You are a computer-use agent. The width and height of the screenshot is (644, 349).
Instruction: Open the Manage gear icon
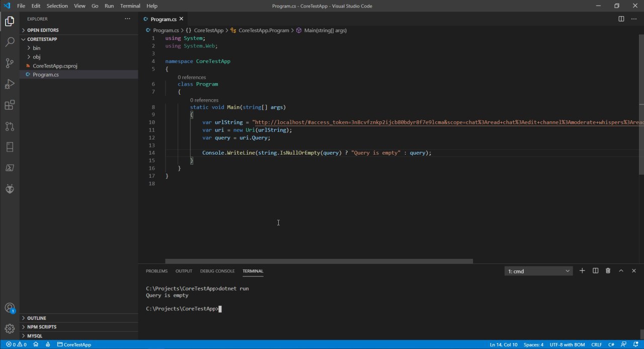click(x=10, y=329)
